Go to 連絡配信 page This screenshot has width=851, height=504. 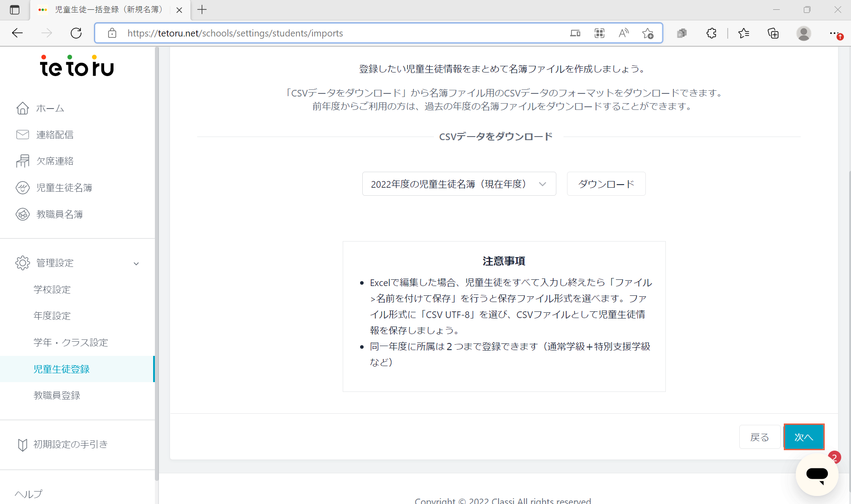pos(55,135)
